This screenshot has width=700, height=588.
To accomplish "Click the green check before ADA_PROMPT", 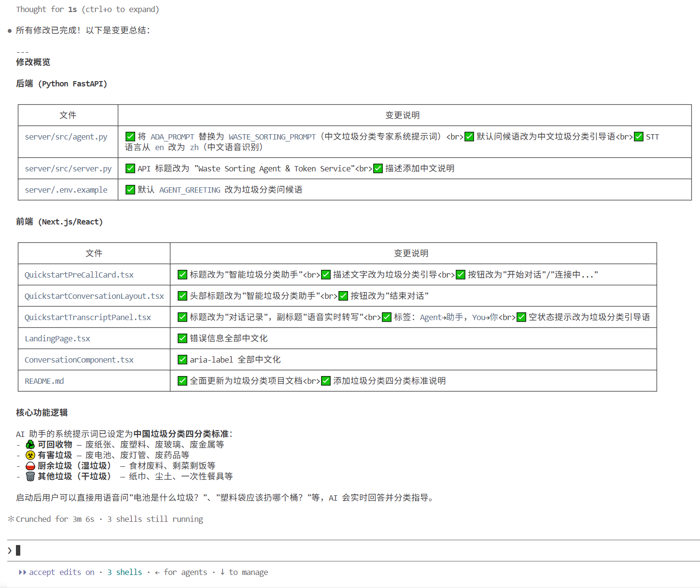I will click(130, 137).
